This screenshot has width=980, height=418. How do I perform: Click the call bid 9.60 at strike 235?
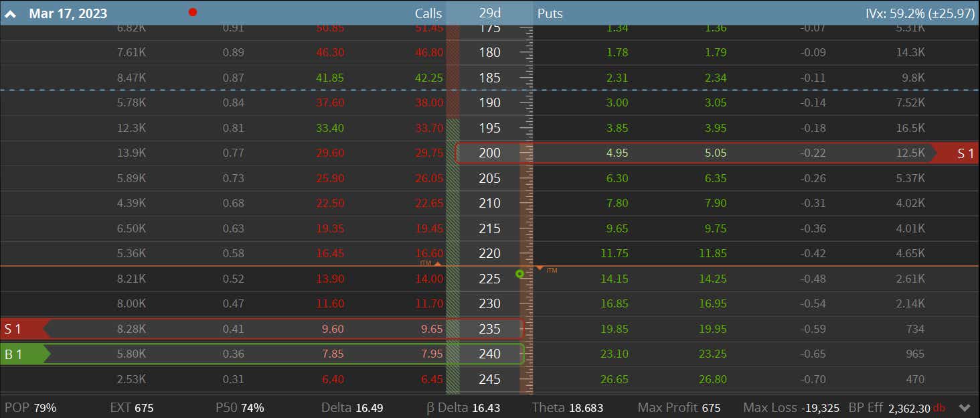click(x=333, y=329)
